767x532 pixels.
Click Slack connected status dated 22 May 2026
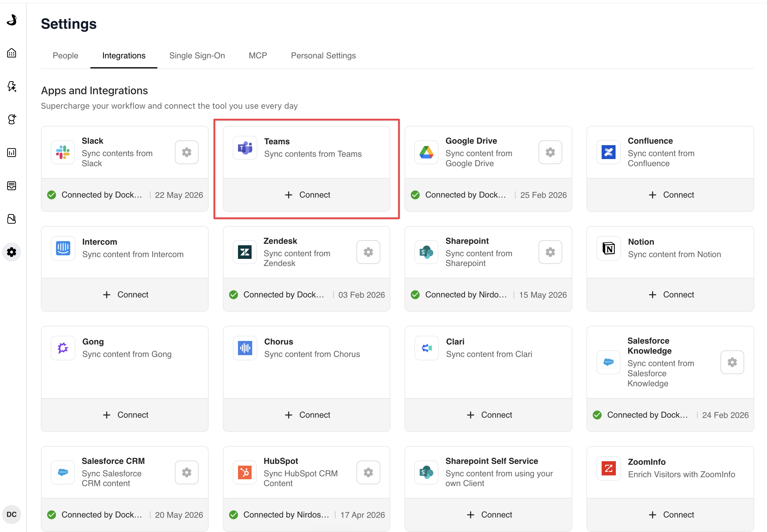pyautogui.click(x=125, y=195)
